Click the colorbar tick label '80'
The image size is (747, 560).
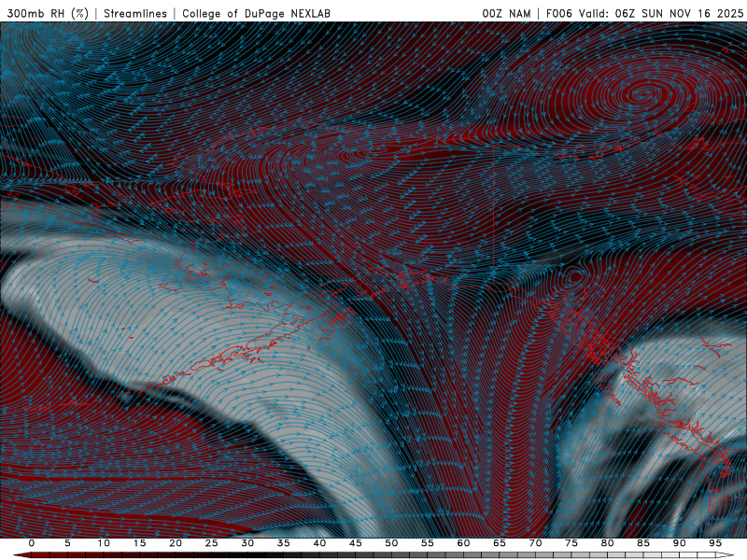[x=608, y=543]
